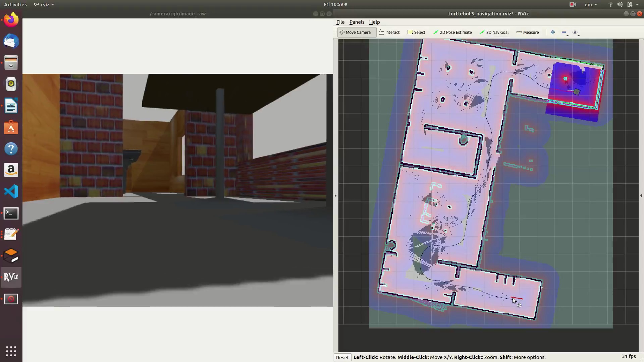Click the battery status icon
Image resolution: width=644 pixels, height=362 pixels.
point(630,4)
